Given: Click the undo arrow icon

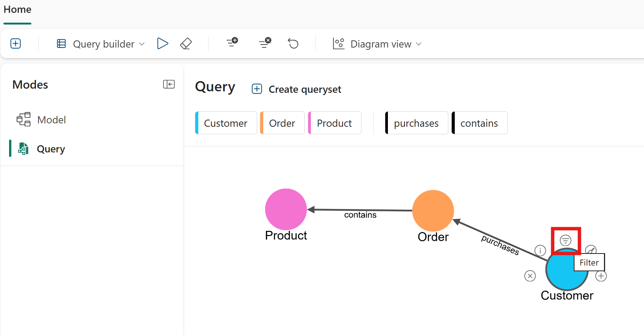Looking at the screenshot, I should (293, 44).
